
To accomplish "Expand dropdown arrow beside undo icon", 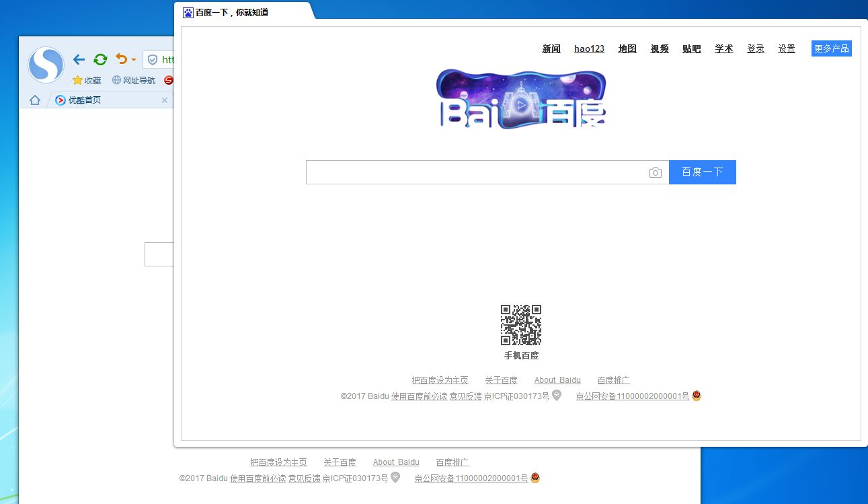I will pyautogui.click(x=133, y=60).
